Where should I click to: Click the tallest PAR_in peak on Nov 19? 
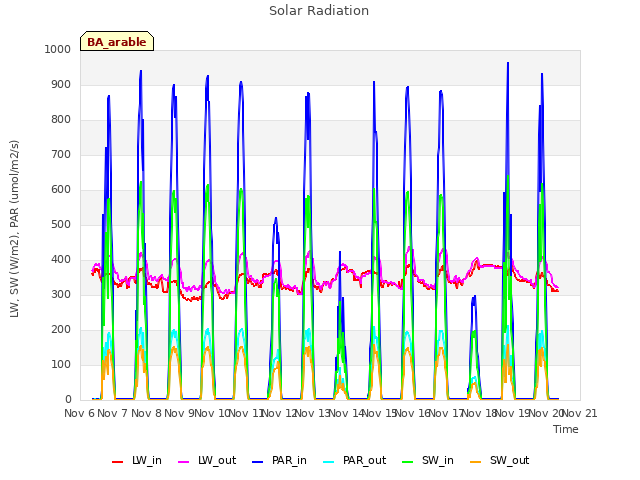click(x=508, y=63)
